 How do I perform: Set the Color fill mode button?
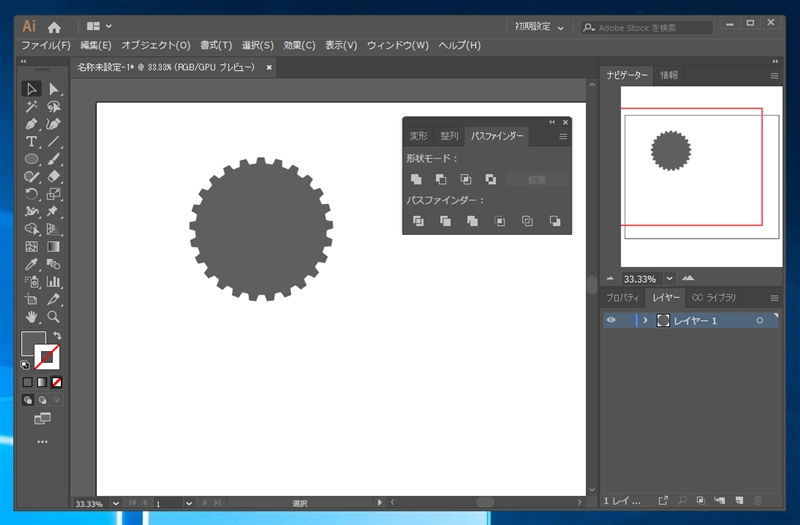click(x=28, y=382)
